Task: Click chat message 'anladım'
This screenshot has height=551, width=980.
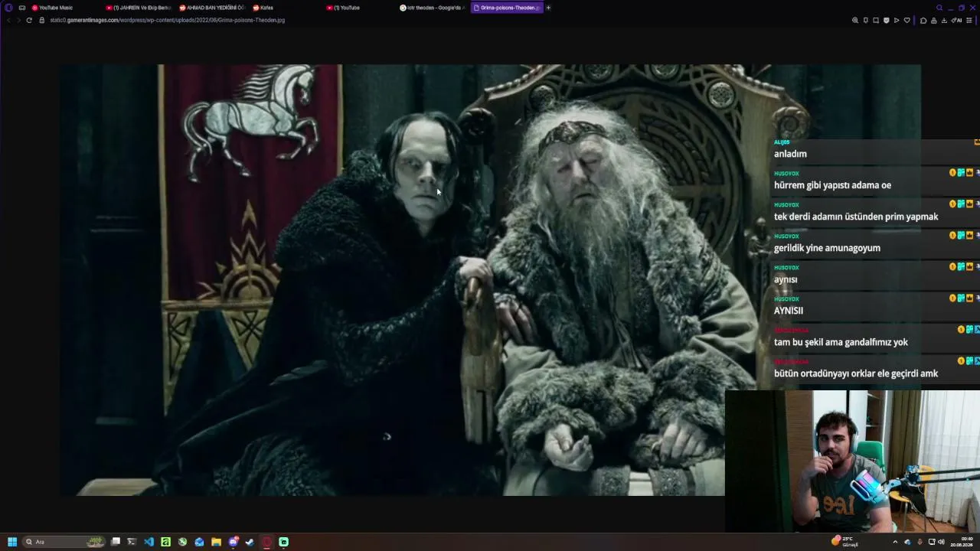Action: [x=790, y=154]
